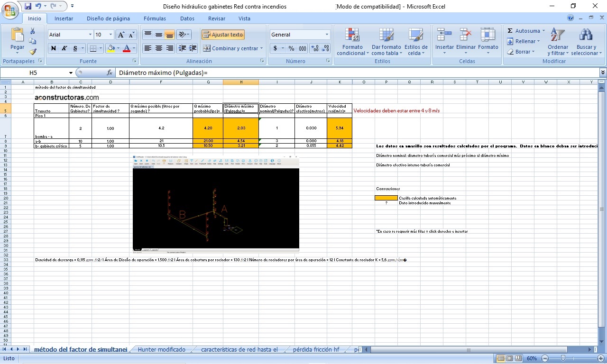Click Autosuma
Screen dimensions: 607x364
tap(523, 31)
